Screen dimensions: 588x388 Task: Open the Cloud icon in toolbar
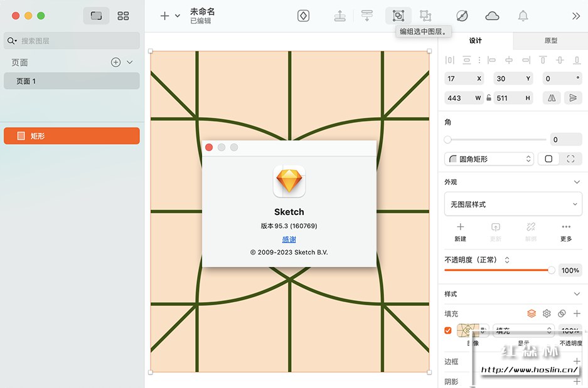click(492, 16)
